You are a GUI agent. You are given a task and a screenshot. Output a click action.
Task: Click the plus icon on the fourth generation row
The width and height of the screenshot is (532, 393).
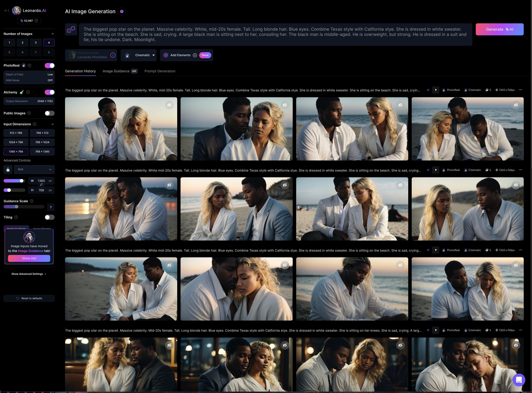click(x=428, y=330)
